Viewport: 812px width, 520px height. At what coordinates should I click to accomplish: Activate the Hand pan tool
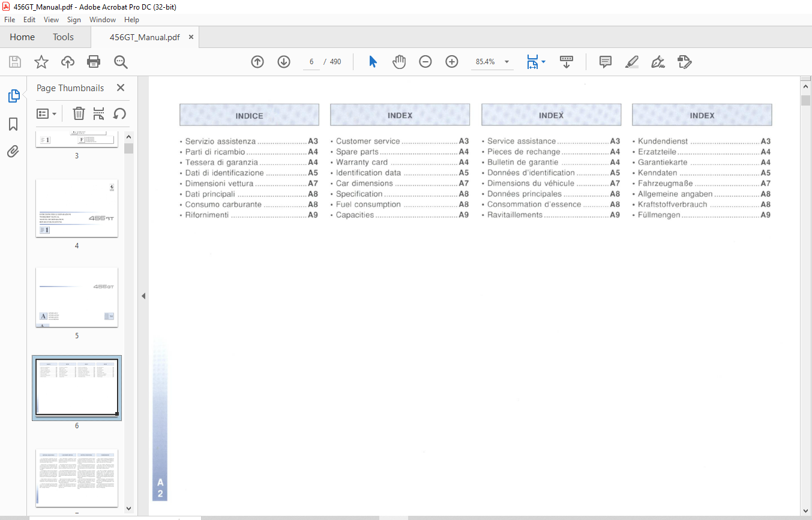click(x=399, y=62)
